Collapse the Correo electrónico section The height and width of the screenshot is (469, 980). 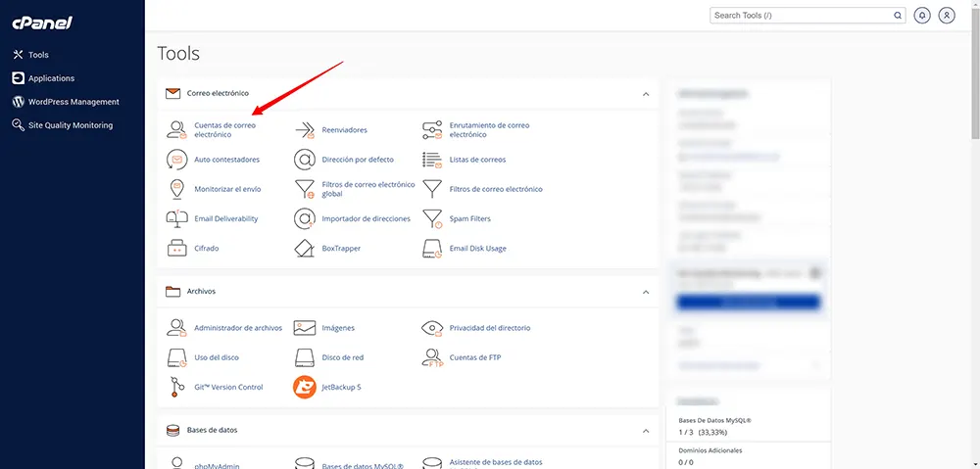click(x=646, y=94)
